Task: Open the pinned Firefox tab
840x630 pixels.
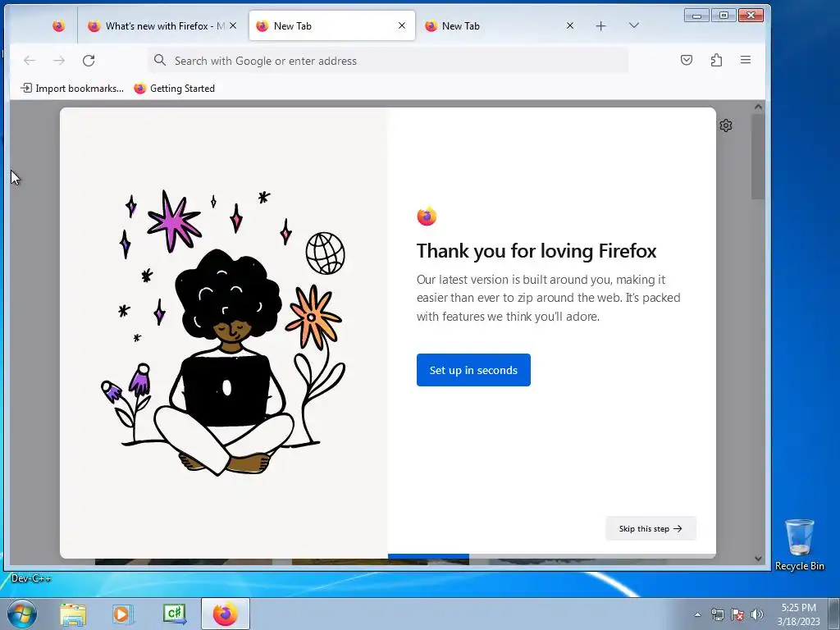Action: [x=58, y=25]
